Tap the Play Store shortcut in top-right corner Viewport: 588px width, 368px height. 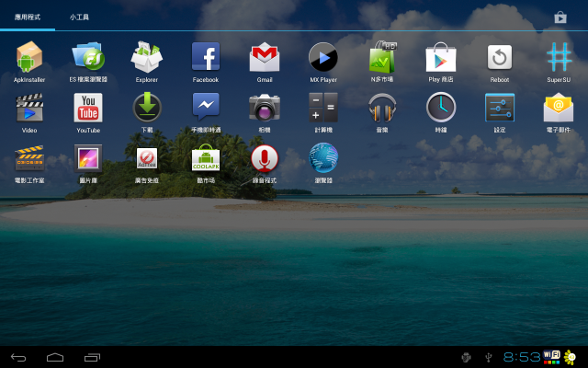pos(560,17)
